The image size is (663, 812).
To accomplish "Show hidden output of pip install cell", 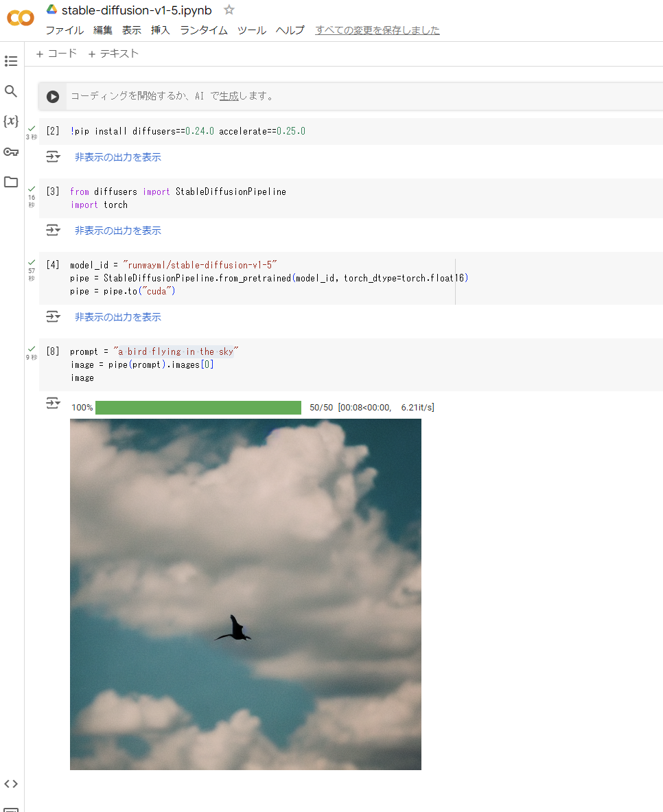I will (118, 156).
